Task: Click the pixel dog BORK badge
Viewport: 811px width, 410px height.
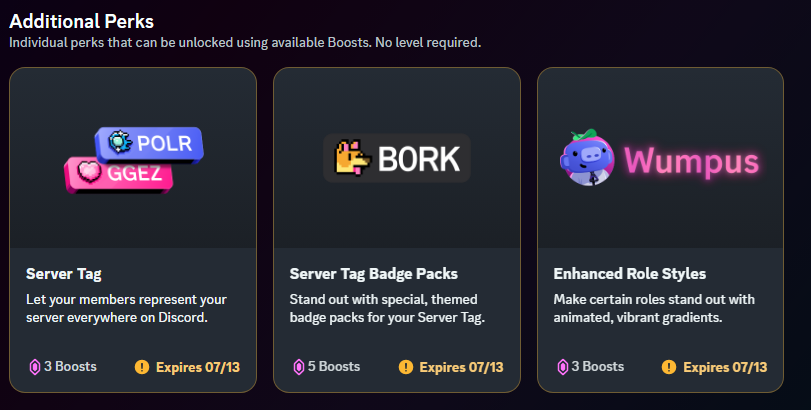Action: pyautogui.click(x=397, y=158)
